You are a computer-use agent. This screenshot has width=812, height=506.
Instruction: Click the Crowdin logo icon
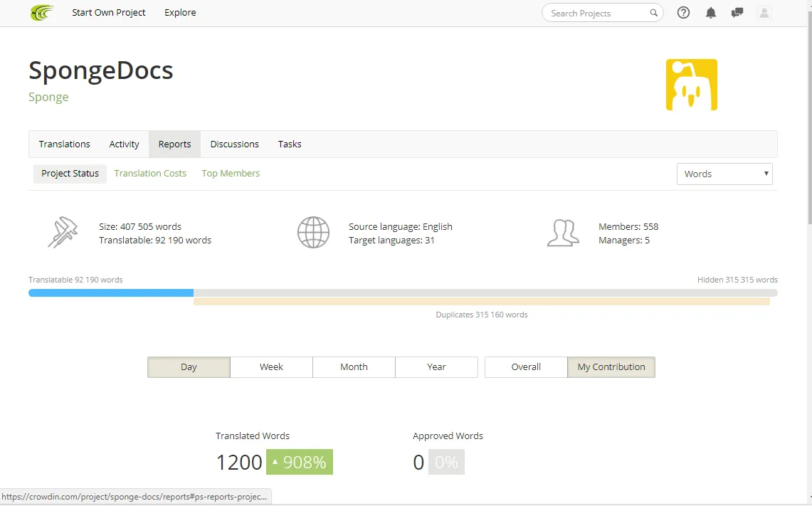pyautogui.click(x=42, y=12)
